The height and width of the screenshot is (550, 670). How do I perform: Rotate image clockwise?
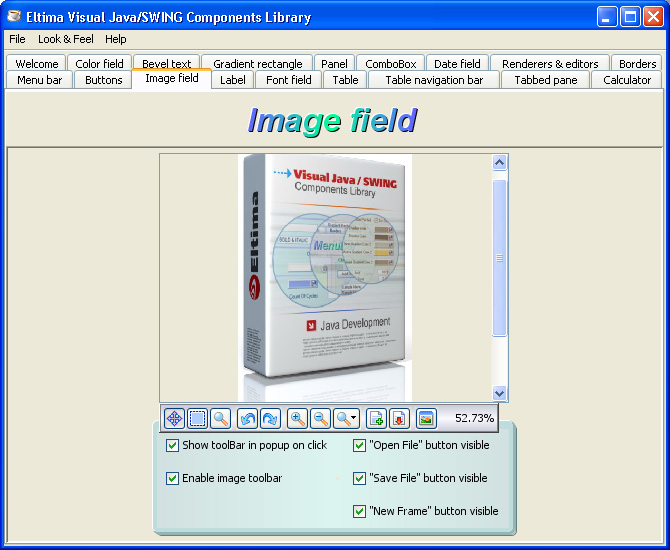[x=270, y=418]
